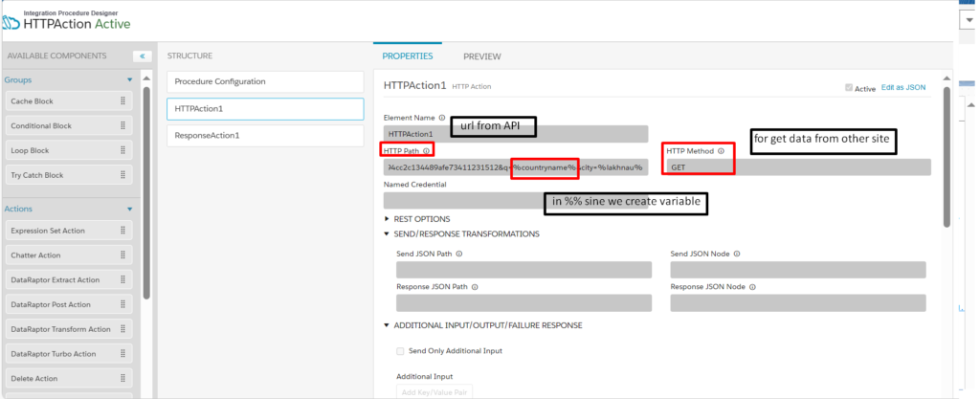Click drag handle of Cache Block
The height and width of the screenshot is (399, 980).
tap(122, 101)
